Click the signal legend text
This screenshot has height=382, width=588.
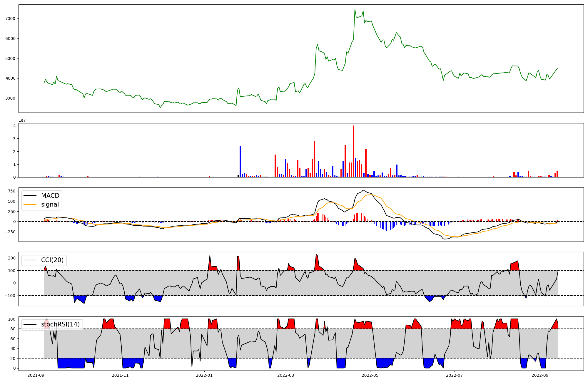pos(50,205)
